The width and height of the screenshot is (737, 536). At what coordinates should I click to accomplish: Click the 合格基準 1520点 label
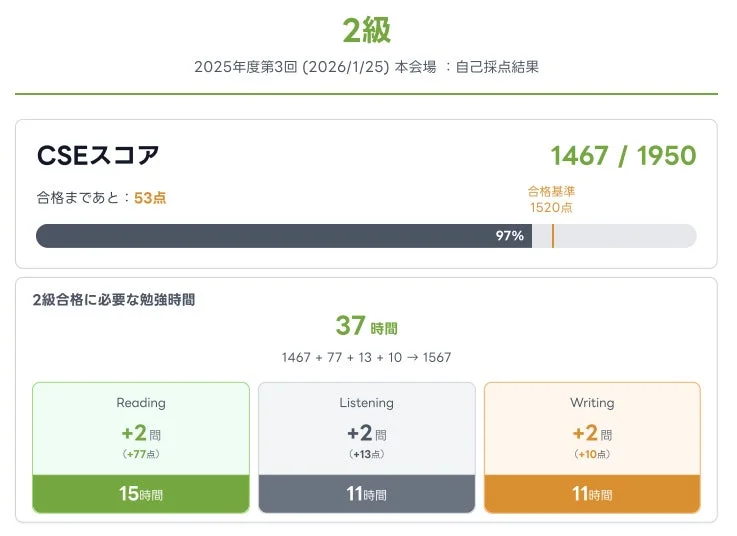(551, 199)
